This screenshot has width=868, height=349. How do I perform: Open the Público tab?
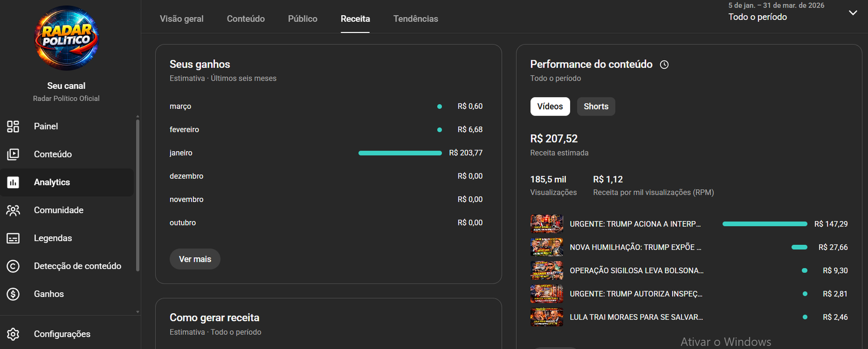pyautogui.click(x=303, y=19)
